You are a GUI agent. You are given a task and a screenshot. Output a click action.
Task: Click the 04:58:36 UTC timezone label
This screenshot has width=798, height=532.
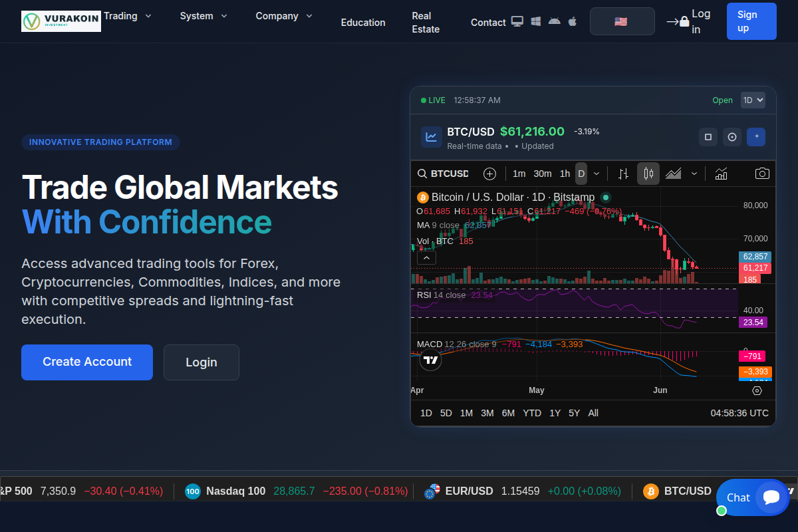(x=739, y=413)
